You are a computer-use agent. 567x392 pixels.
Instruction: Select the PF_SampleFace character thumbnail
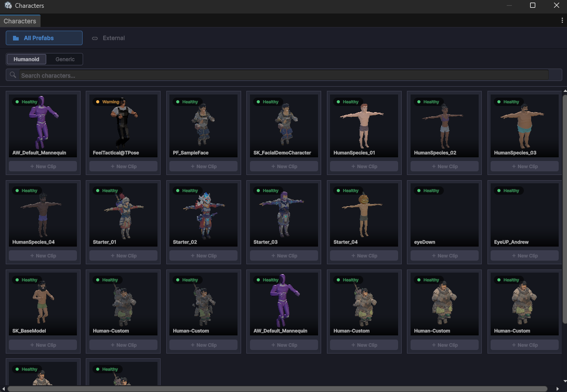[x=204, y=126]
